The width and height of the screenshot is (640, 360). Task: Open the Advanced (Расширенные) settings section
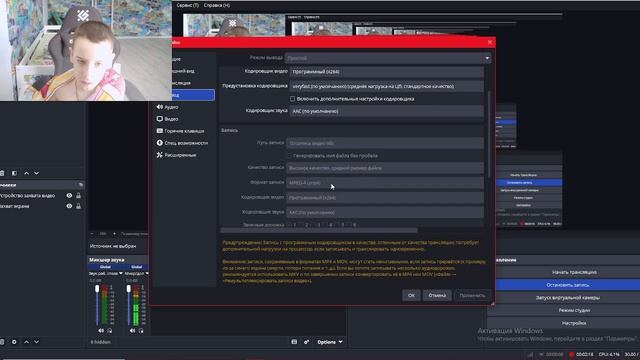pos(176,155)
